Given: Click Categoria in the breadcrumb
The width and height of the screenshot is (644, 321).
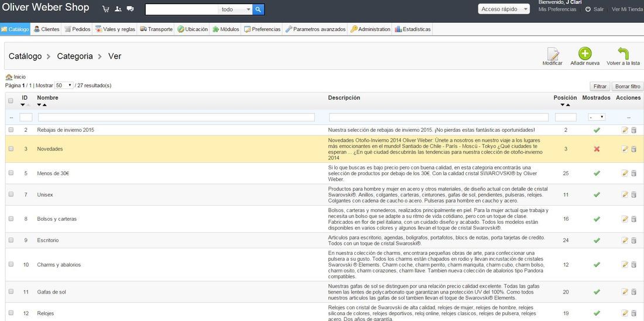Looking at the screenshot, I should [75, 56].
